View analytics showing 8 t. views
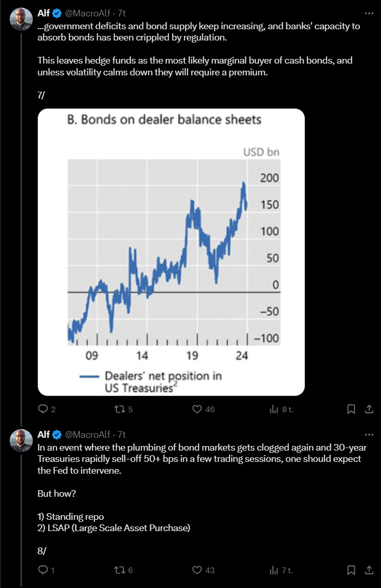 click(274, 409)
